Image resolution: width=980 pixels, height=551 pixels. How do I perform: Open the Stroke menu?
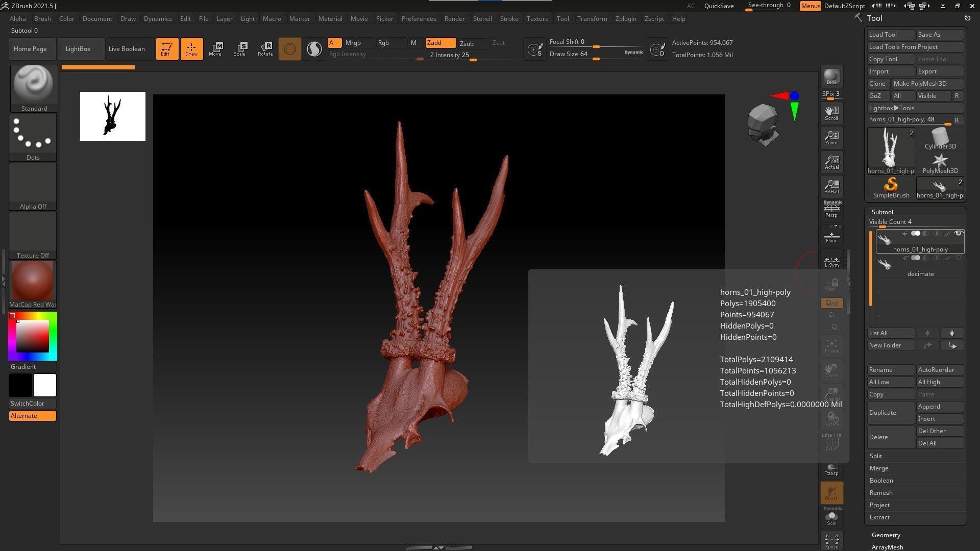click(509, 19)
